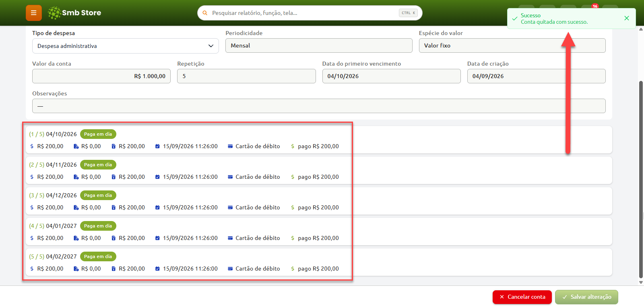Click the card icon in installment 3/5

[230, 207]
